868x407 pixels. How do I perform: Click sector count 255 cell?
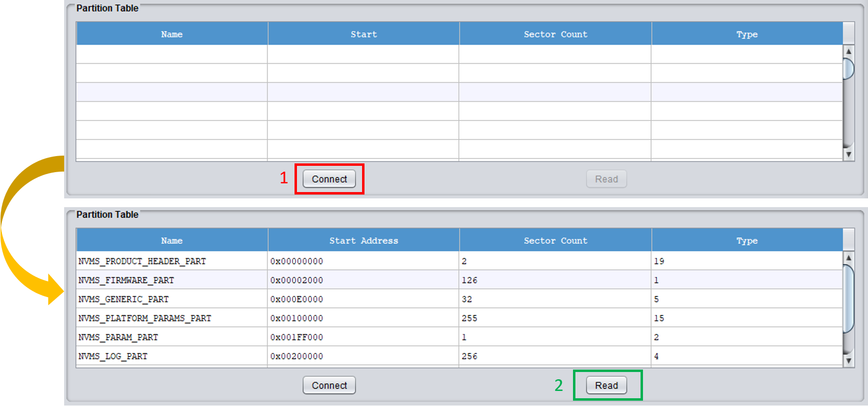click(555, 318)
